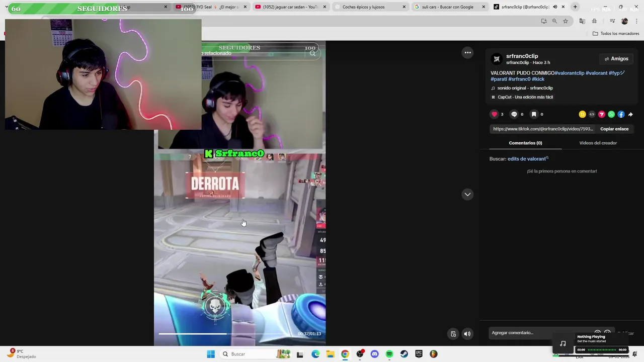Screen dimensions: 644x362
Task: Switch to Videos del creador tab
Action: (x=598, y=143)
